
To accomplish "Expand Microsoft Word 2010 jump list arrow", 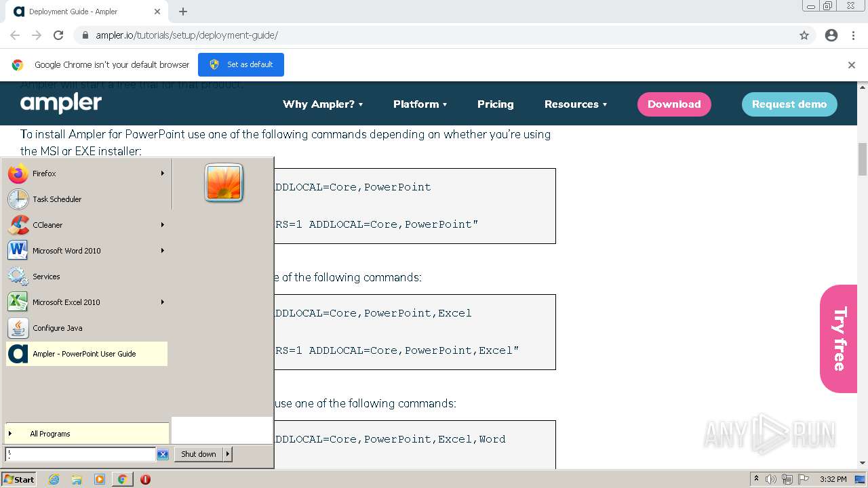I will pos(163,251).
